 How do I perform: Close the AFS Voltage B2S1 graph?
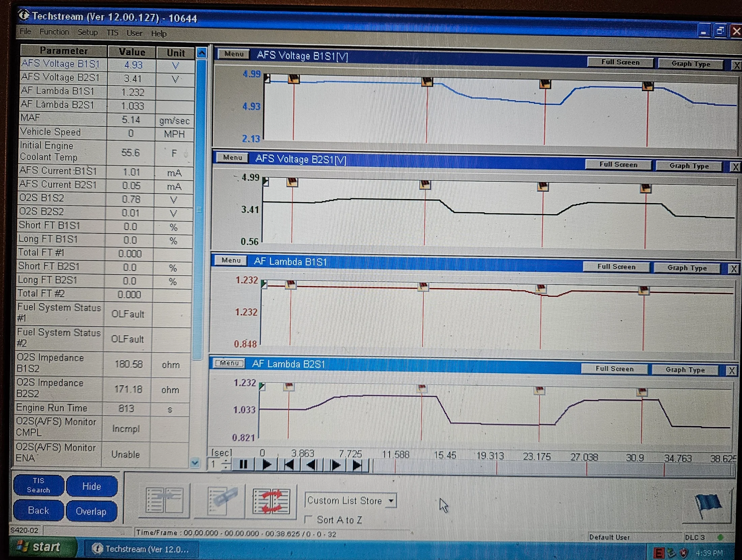click(x=736, y=167)
